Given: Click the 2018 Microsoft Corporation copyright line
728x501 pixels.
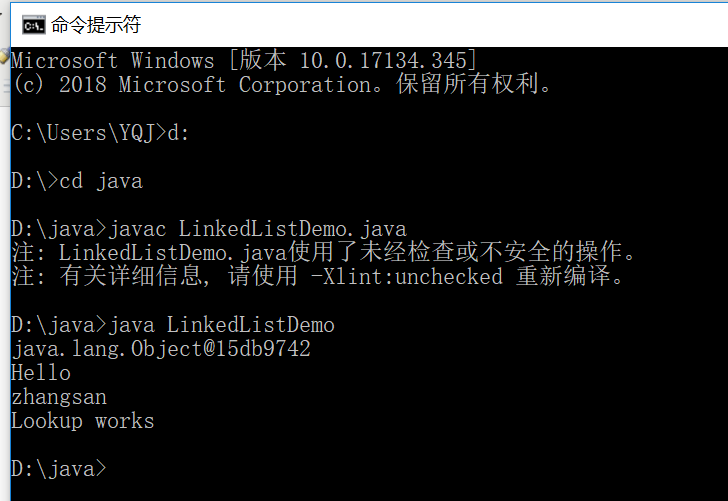Looking at the screenshot, I should (x=282, y=85).
